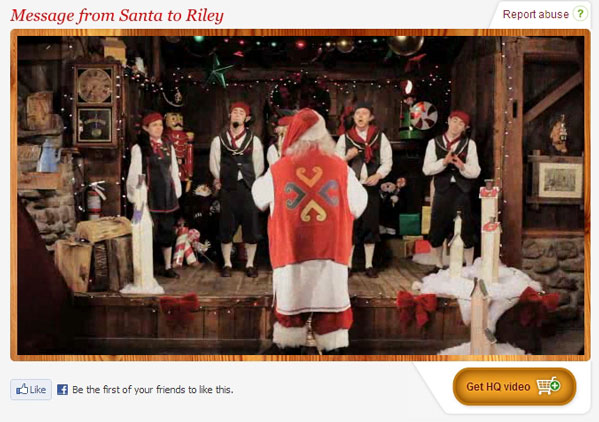Open the Report abuse link
Image resolution: width=599 pixels, height=422 pixels.
536,15
